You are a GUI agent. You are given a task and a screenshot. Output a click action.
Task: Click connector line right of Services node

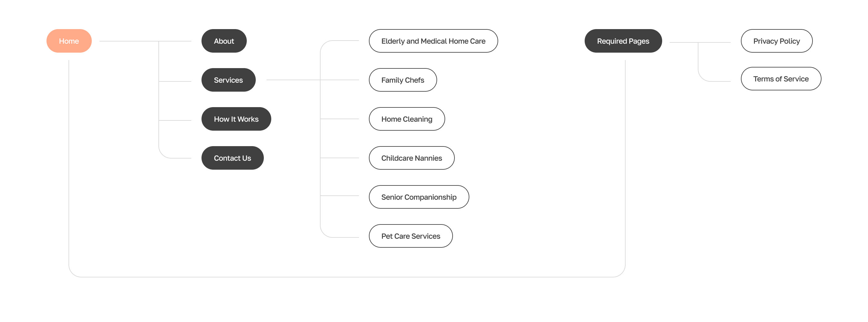pyautogui.click(x=293, y=80)
